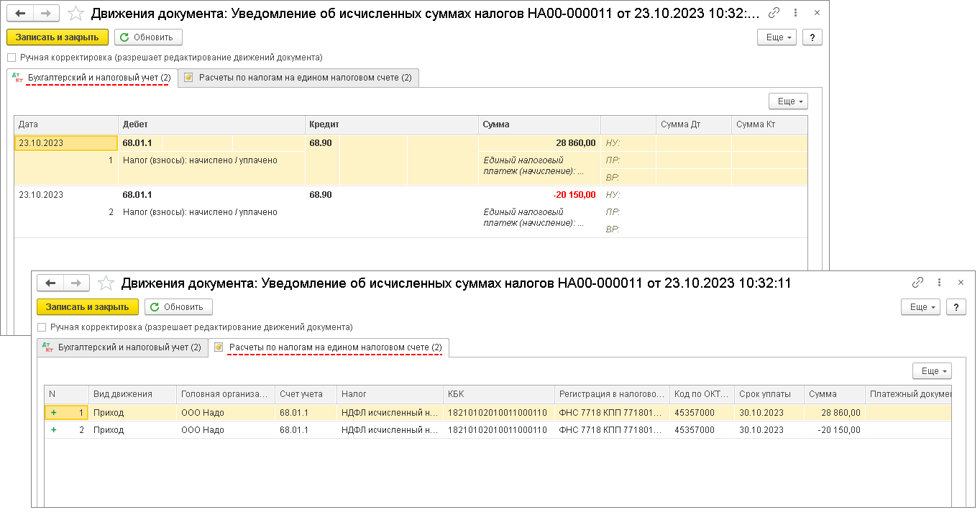Click the 'Дата' column header
The image size is (980, 515).
click(x=66, y=124)
